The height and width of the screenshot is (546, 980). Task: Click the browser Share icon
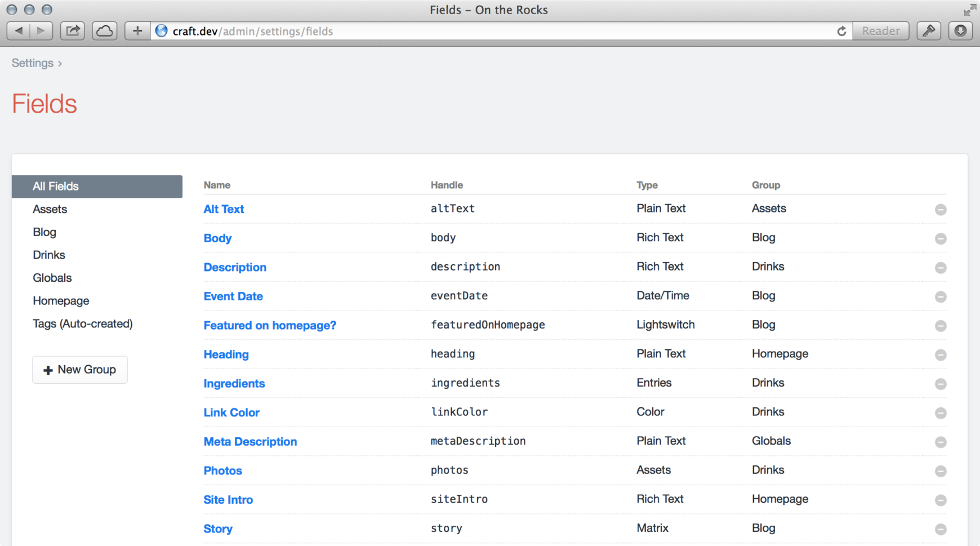point(73,31)
